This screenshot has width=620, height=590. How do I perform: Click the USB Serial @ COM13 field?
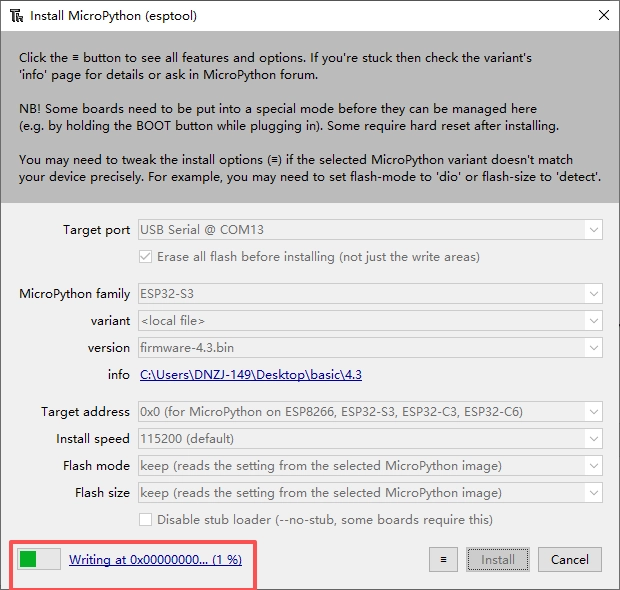point(370,230)
